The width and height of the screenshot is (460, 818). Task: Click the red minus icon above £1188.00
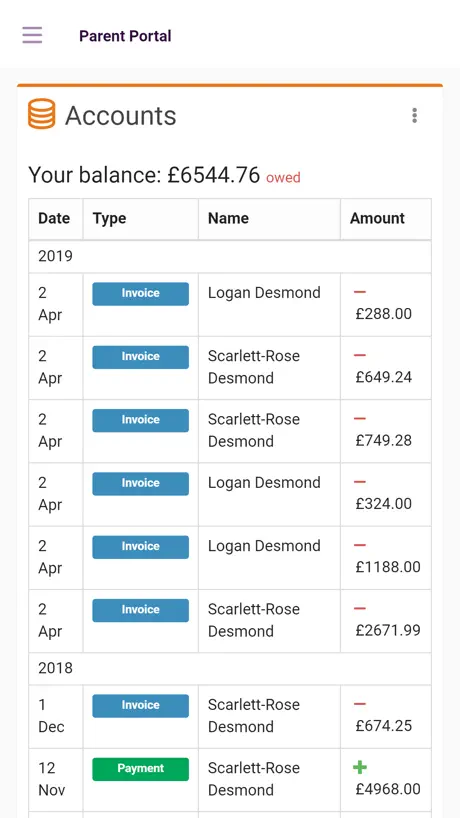[x=360, y=545]
